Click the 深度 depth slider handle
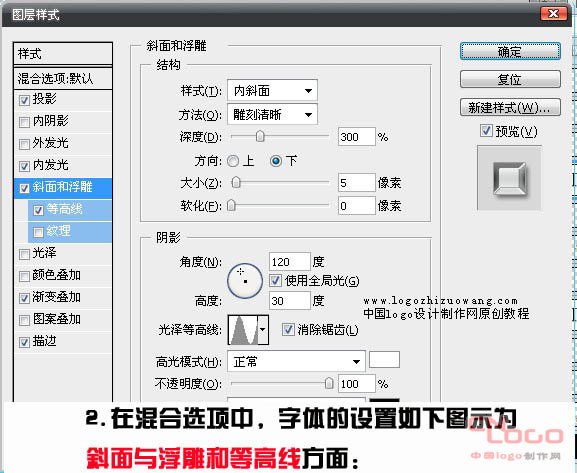This screenshot has height=473, width=577. coord(260,136)
